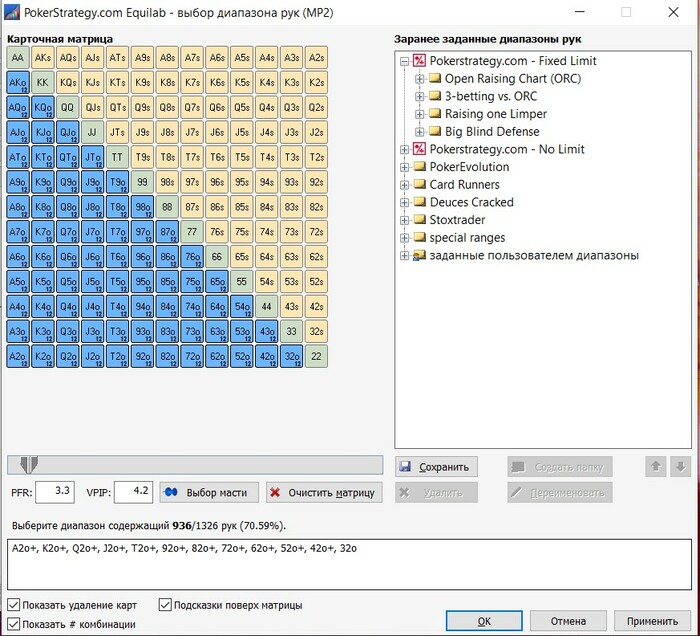Click the hand range text box

pos(350,565)
